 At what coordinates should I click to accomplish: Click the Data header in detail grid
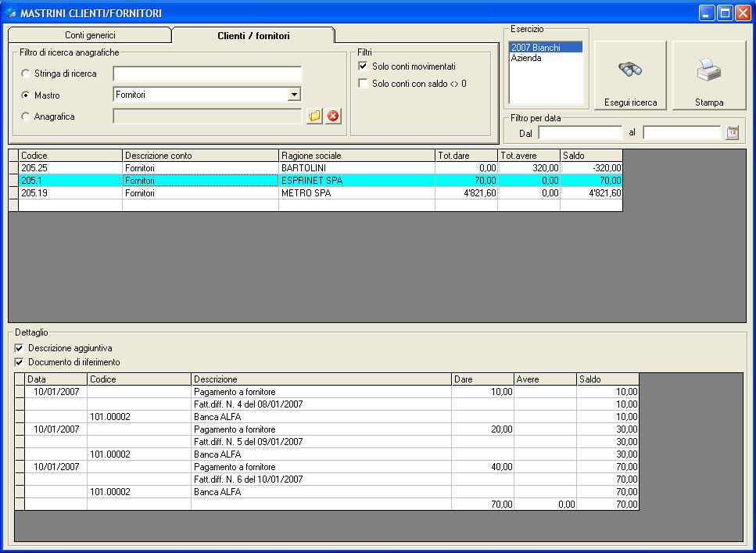tap(56, 379)
